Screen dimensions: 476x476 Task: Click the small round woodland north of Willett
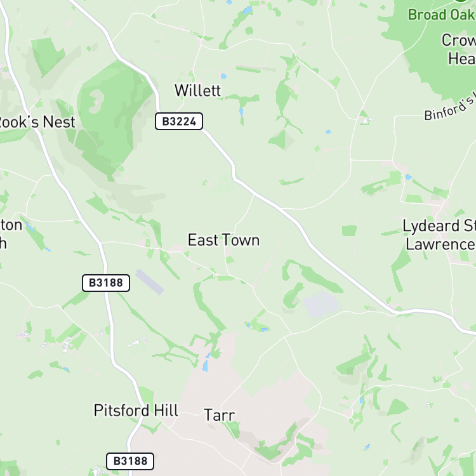click(x=249, y=30)
